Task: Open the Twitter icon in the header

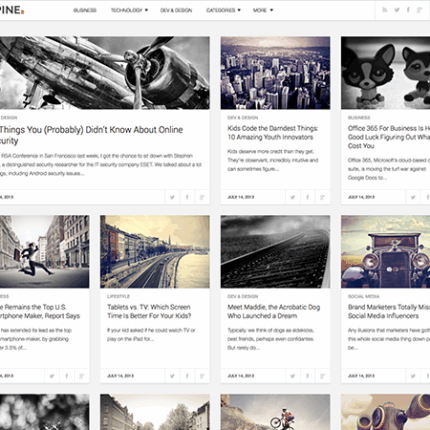Action: click(397, 10)
